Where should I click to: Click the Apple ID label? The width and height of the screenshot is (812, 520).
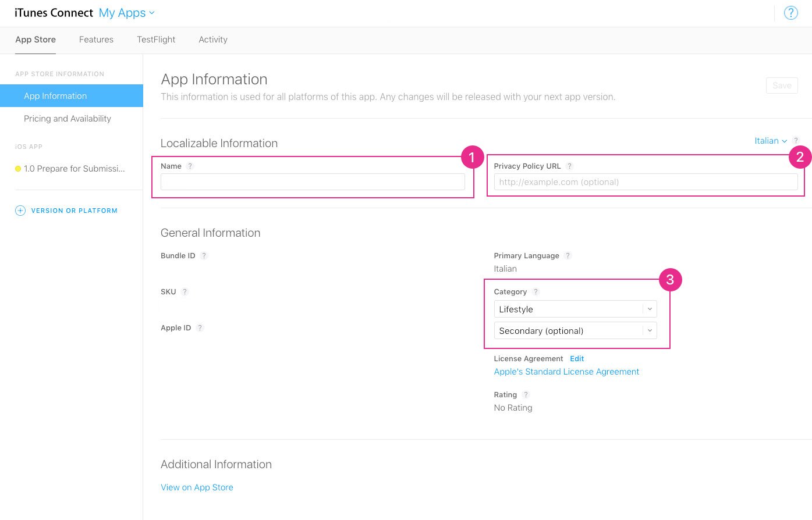coord(176,328)
